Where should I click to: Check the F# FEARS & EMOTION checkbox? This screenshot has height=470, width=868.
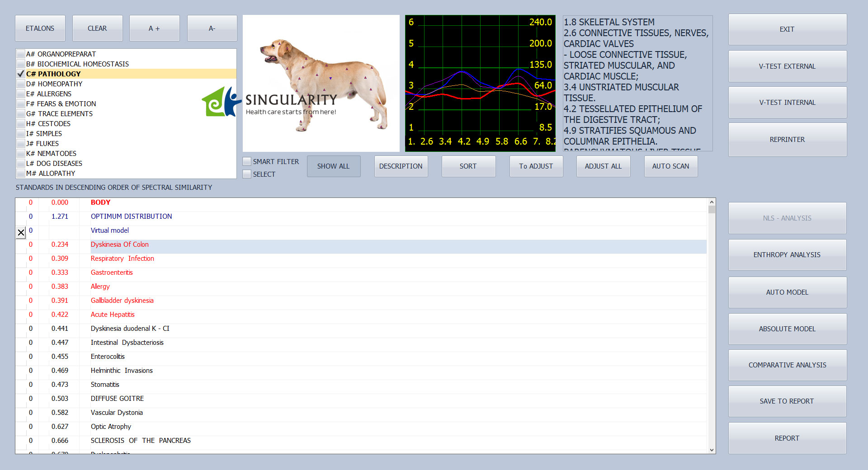pos(21,103)
